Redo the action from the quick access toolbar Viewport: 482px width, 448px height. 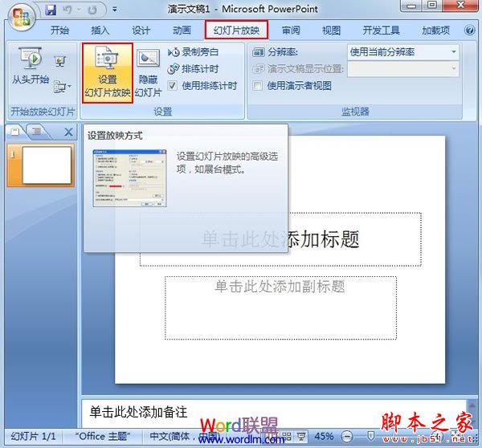point(92,10)
